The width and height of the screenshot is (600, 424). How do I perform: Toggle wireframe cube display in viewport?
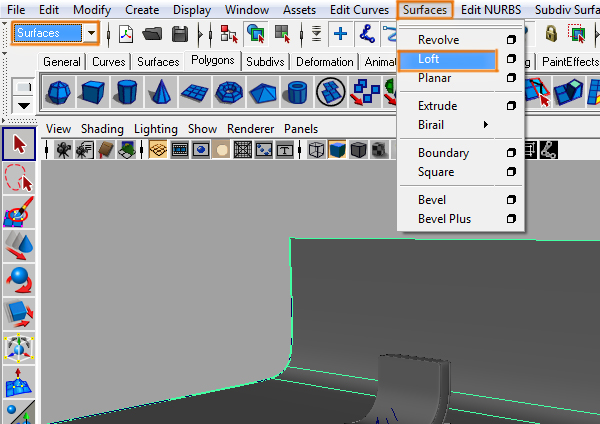[317, 151]
